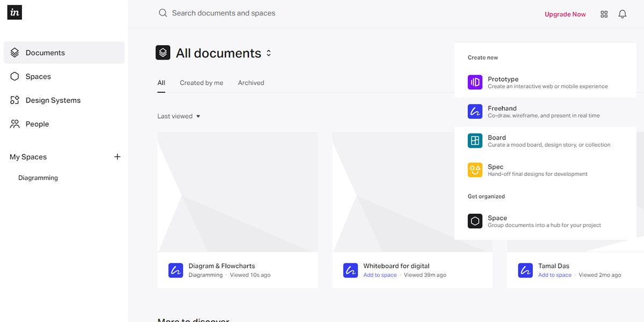Viewport: 644px width, 322px height.
Task: Switch to the Archived tab
Action: point(251,83)
